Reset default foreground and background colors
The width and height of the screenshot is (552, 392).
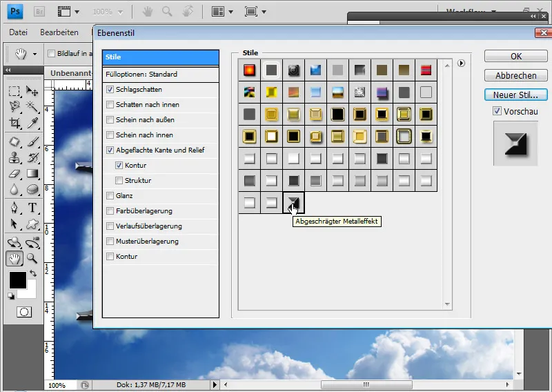click(x=11, y=296)
